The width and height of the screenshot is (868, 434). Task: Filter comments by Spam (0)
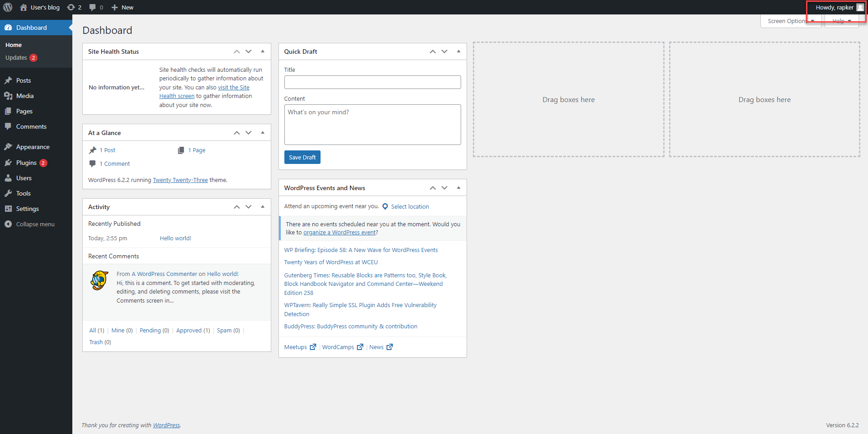tap(228, 331)
